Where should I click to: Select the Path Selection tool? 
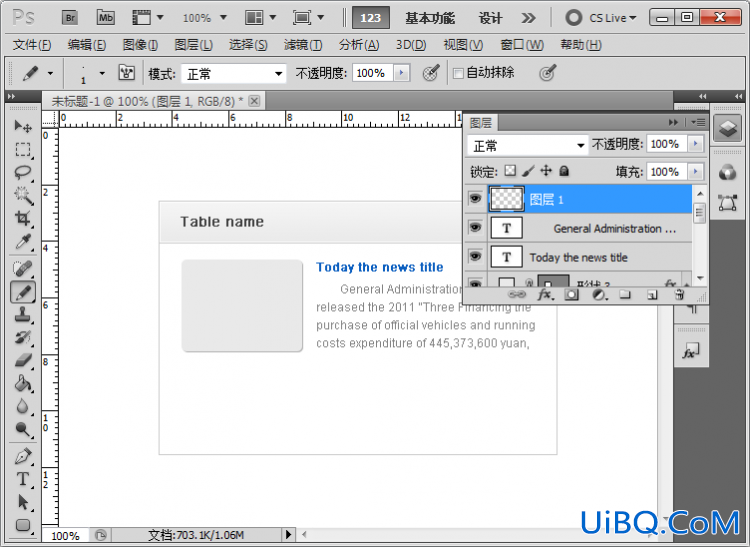22,503
